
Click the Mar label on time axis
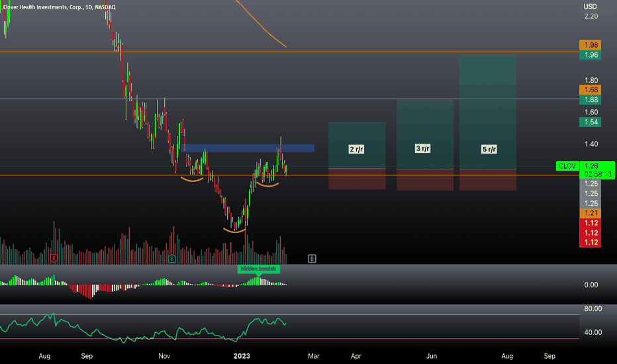click(x=314, y=356)
